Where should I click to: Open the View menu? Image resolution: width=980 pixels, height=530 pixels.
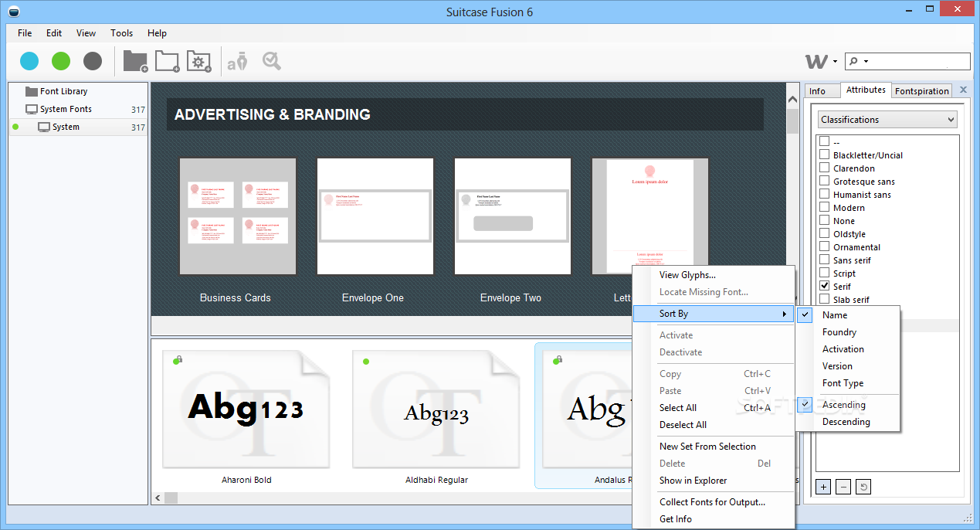click(x=86, y=33)
